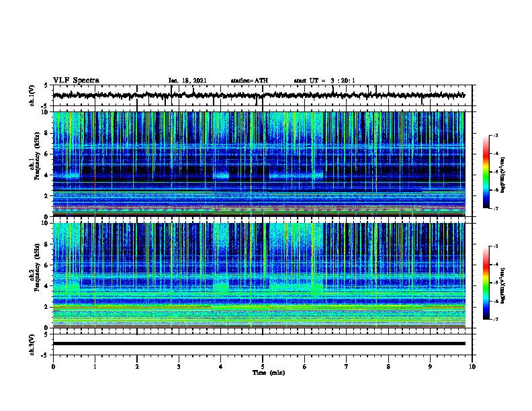Click the "VLF Spectra" plot title
This screenshot has width=532, height=411.
pyautogui.click(x=76, y=81)
